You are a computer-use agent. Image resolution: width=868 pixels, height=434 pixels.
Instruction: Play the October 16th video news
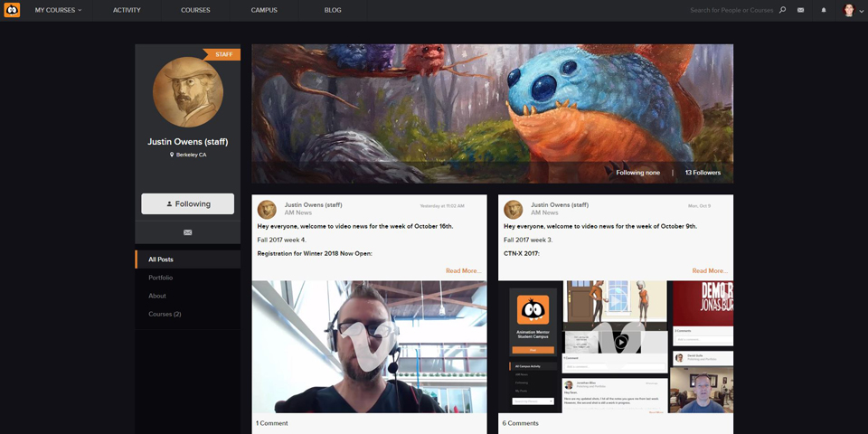click(x=369, y=346)
